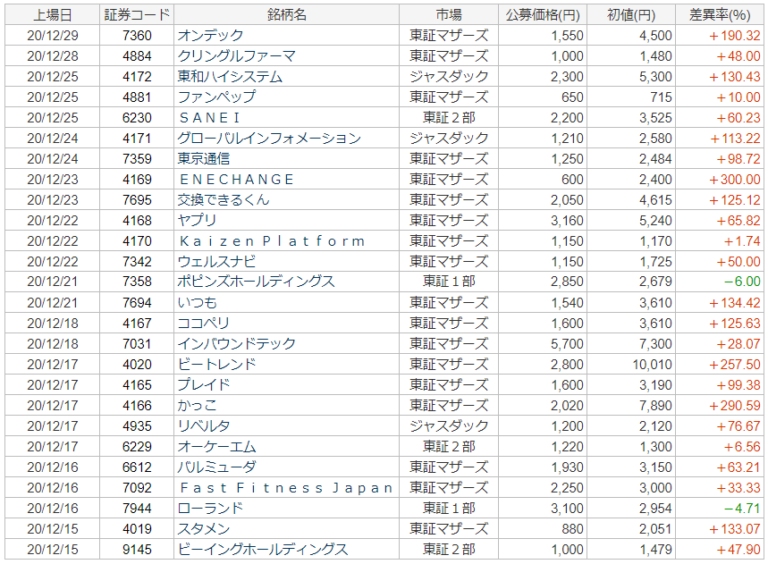The width and height of the screenshot is (768, 564).
Task: Click the 銘柄名 column header
Action: (x=286, y=15)
